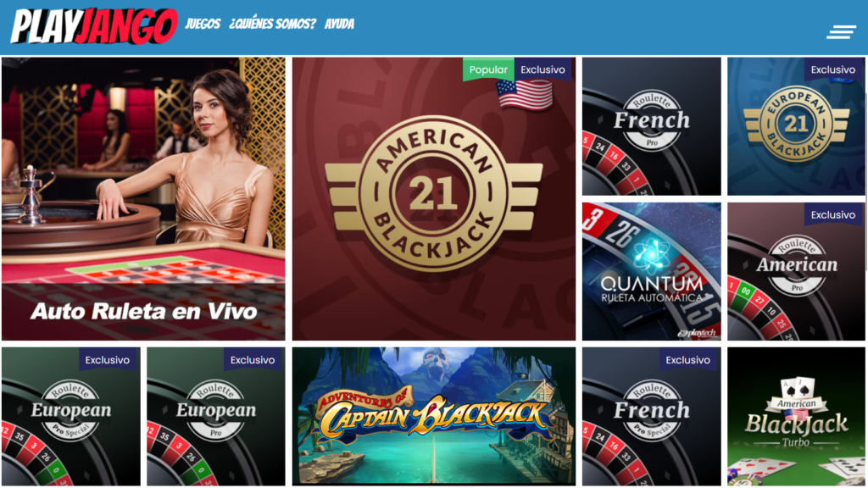
Task: Open the ¿Quiénes somos? page
Action: tap(272, 24)
